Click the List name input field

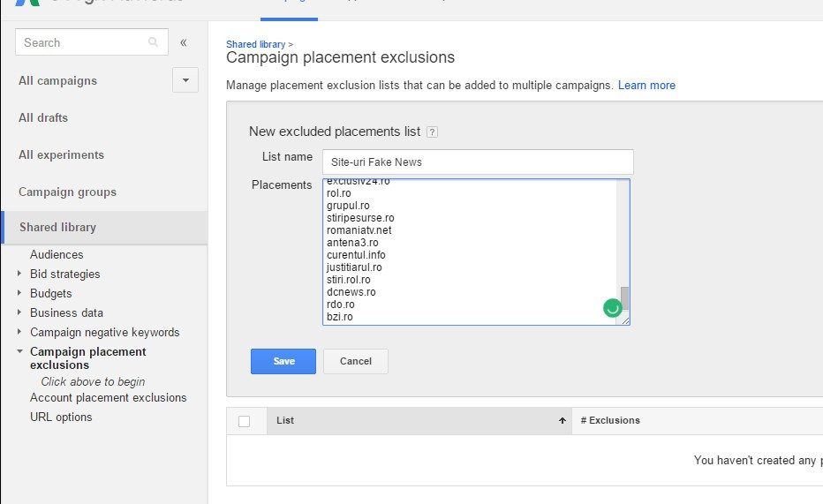(x=478, y=162)
